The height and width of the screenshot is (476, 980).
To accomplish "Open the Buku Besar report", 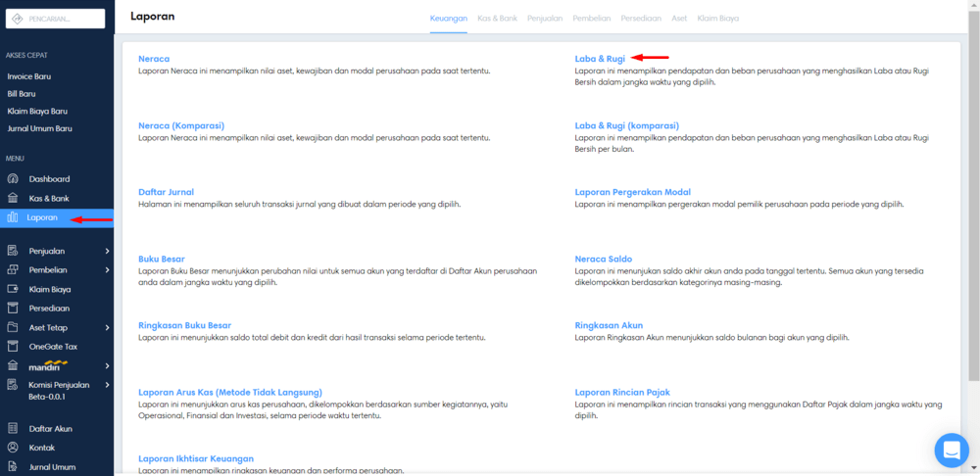I will [x=162, y=259].
